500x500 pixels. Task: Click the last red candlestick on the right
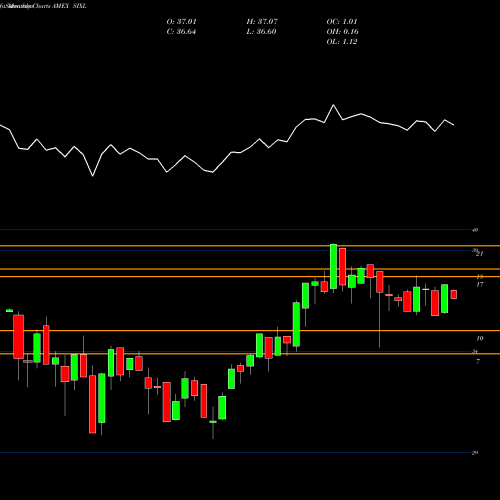454,294
